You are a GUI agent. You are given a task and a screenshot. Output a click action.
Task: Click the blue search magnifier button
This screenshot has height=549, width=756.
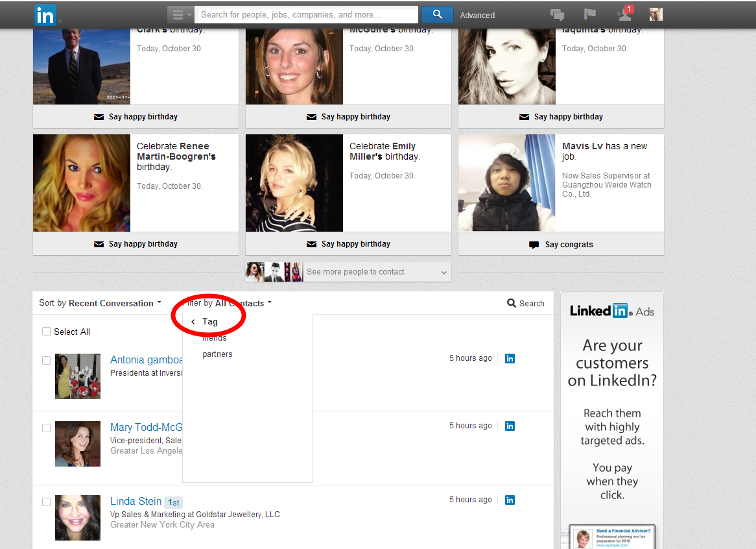pos(437,14)
